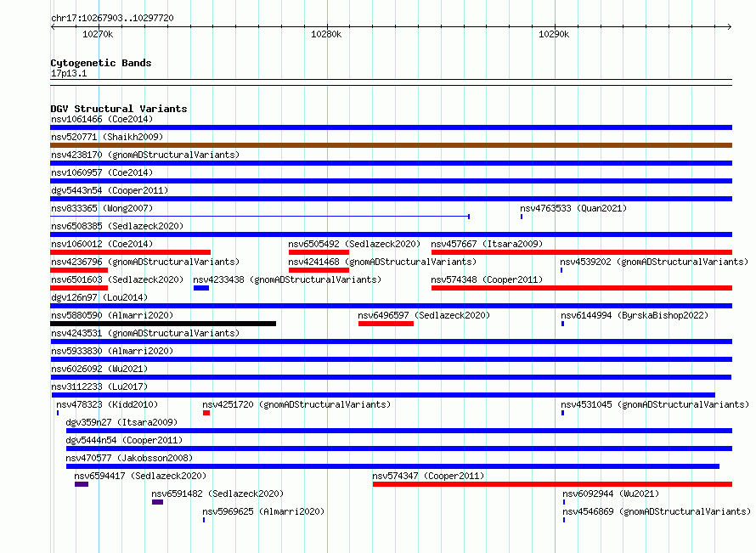
Task: Click the nsv1061466 (Coe2014) variant label
Action: click(x=102, y=119)
